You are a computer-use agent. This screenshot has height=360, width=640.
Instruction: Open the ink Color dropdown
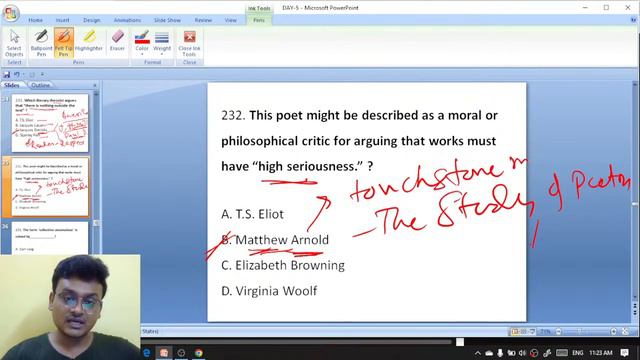(142, 43)
